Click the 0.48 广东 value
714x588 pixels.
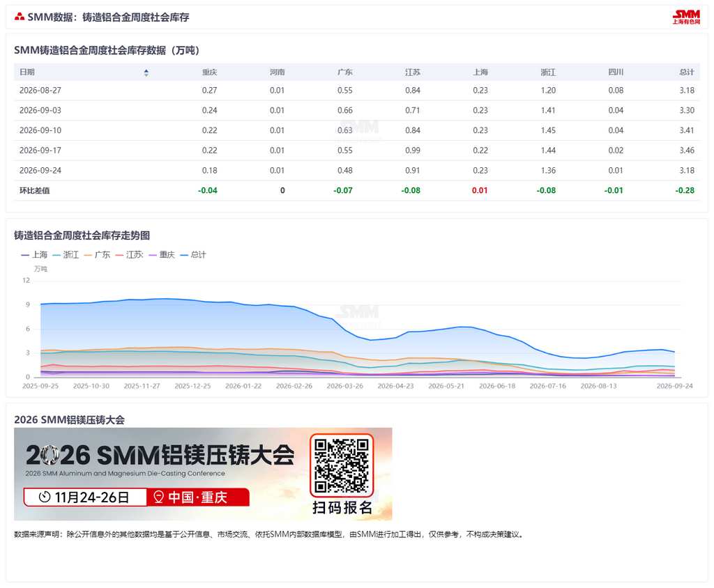click(344, 171)
